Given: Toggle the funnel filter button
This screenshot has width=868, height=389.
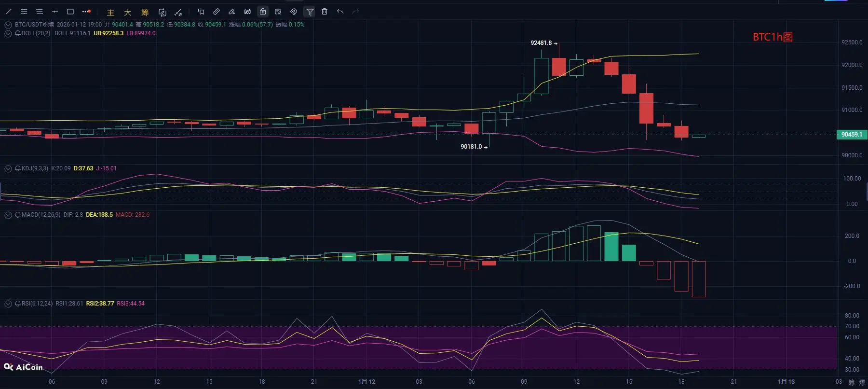Looking at the screenshot, I should pyautogui.click(x=310, y=12).
